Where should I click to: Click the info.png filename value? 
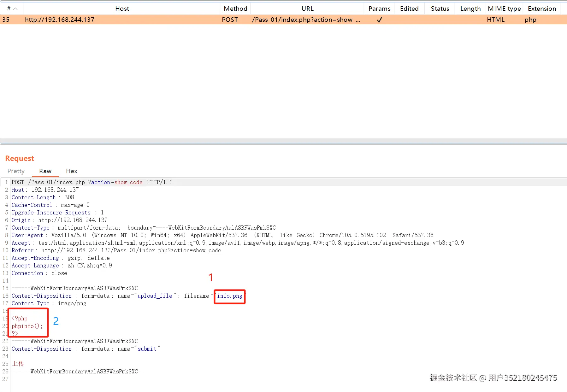coord(230,296)
